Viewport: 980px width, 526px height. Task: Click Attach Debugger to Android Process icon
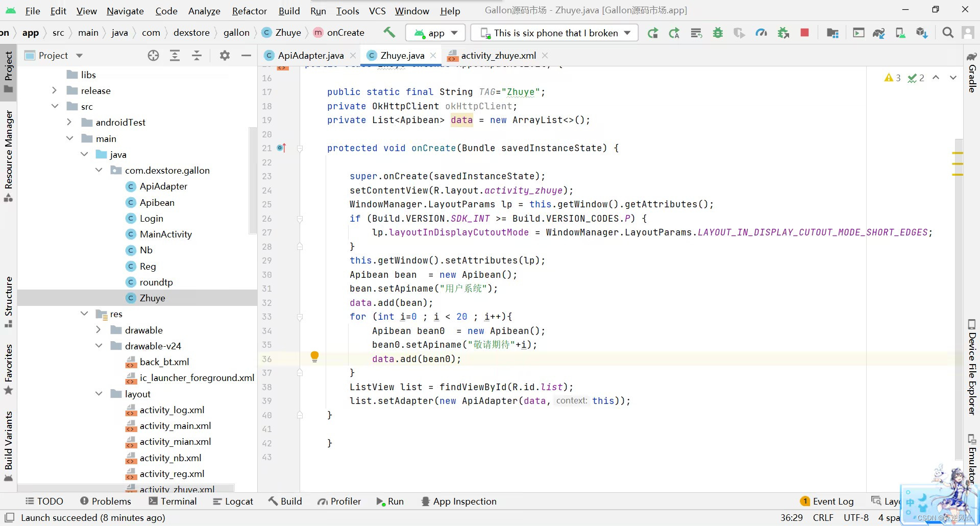(x=783, y=33)
